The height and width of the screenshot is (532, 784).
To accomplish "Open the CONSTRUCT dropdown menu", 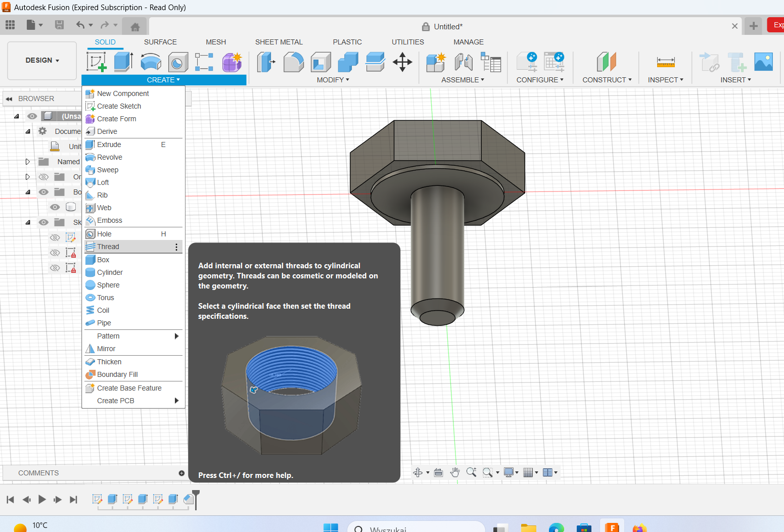I will [x=607, y=80].
